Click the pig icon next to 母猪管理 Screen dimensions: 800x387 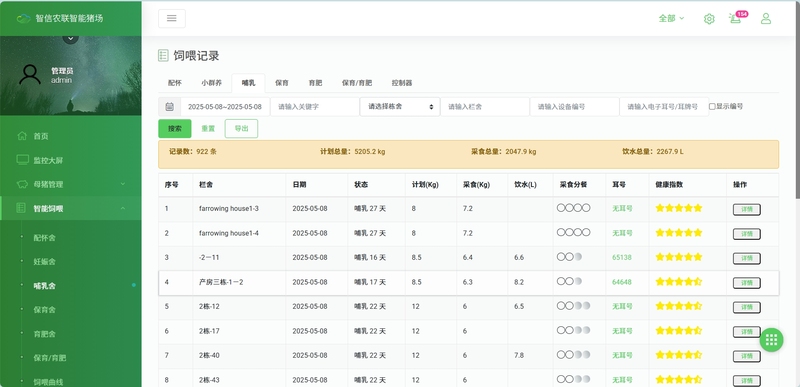point(22,184)
